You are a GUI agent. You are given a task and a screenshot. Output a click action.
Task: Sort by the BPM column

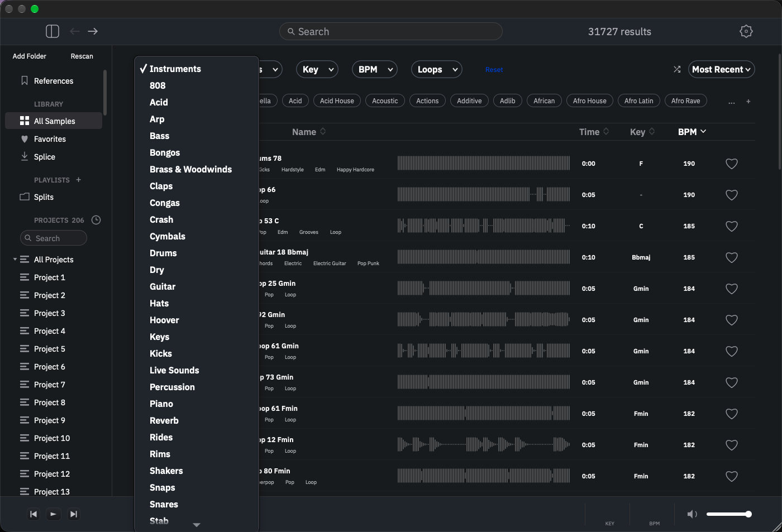coord(692,132)
